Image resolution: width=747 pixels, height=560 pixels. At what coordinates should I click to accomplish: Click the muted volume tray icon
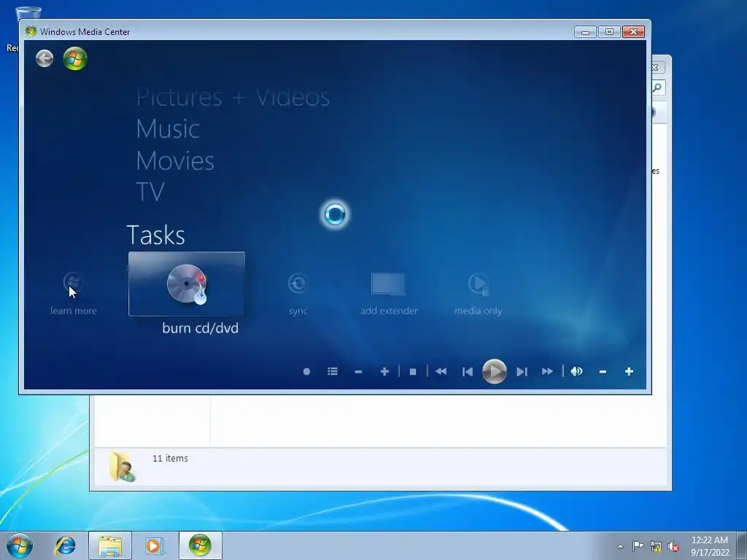click(x=673, y=546)
